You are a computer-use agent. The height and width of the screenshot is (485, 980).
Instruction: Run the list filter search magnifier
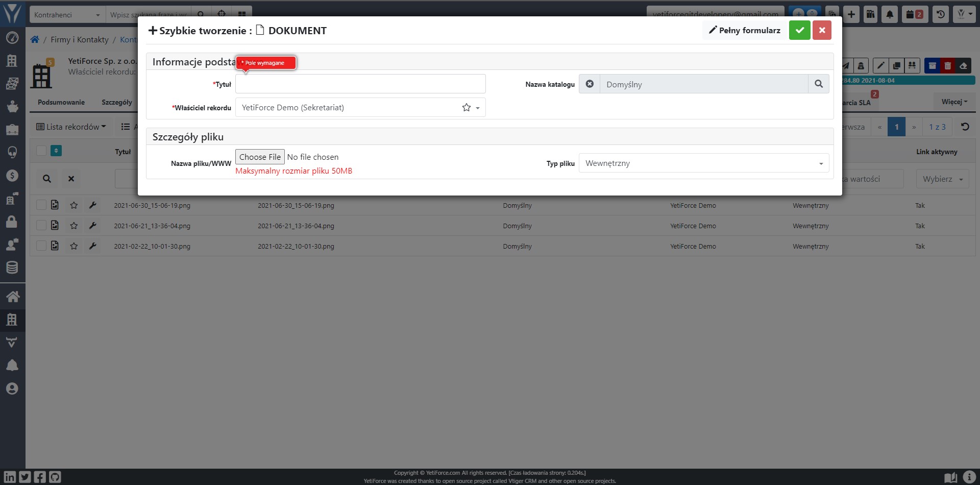pyautogui.click(x=47, y=179)
